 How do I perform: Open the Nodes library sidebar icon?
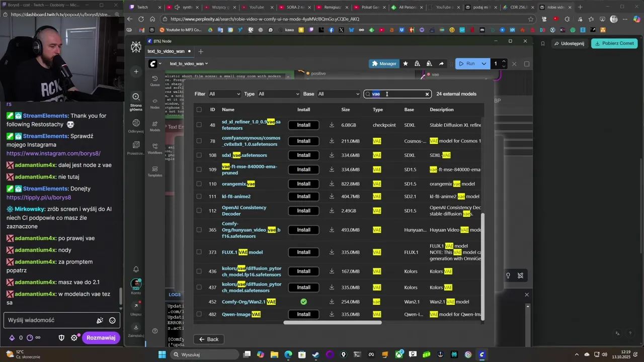point(155,103)
